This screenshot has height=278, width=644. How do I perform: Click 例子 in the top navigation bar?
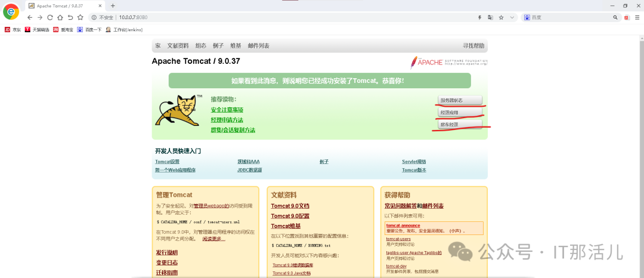pos(218,46)
